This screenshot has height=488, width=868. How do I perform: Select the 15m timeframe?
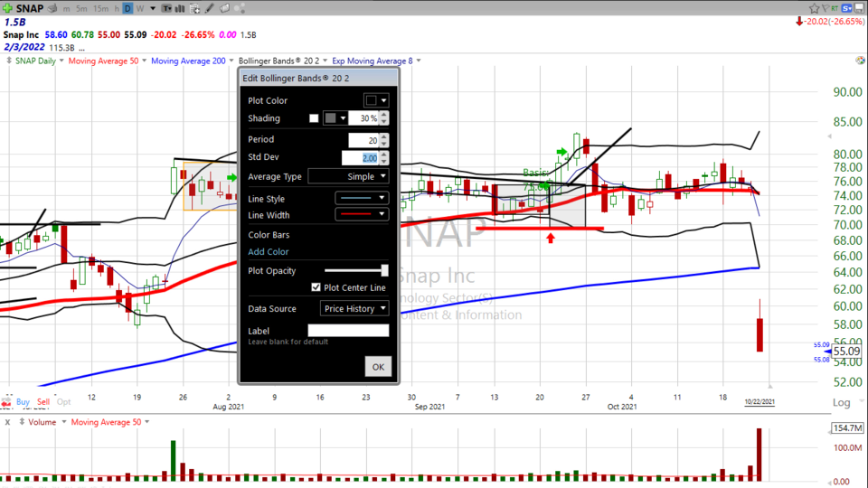(100, 8)
